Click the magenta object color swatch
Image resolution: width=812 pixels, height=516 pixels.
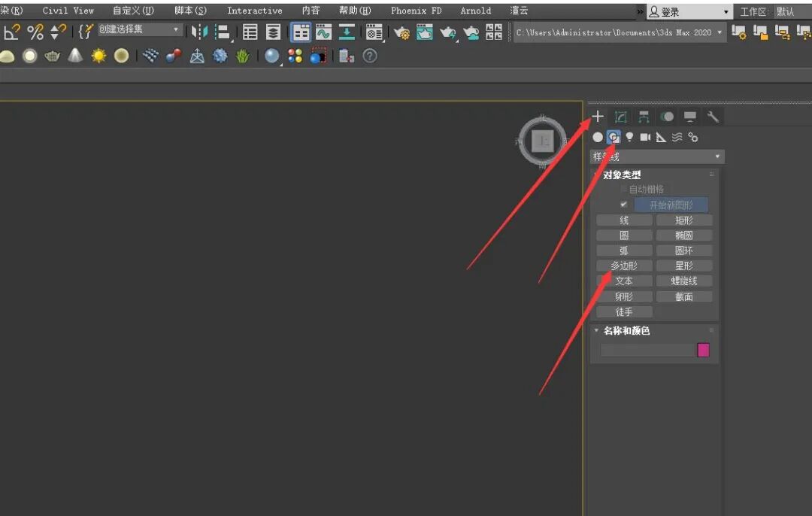[x=703, y=351]
